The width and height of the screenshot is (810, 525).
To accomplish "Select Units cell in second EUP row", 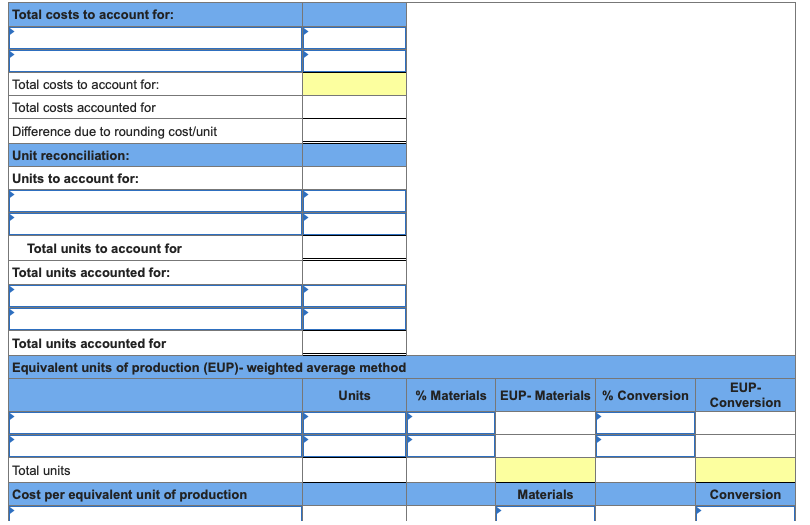I will (x=354, y=446).
